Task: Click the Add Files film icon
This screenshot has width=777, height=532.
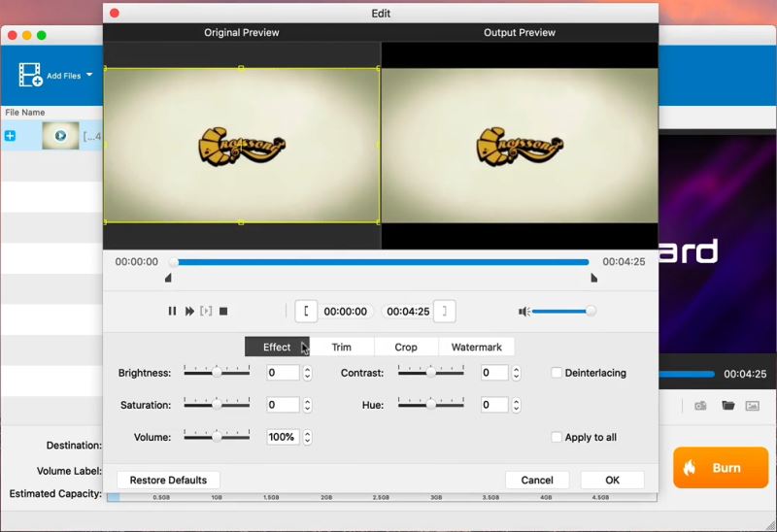Action: pyautogui.click(x=30, y=75)
